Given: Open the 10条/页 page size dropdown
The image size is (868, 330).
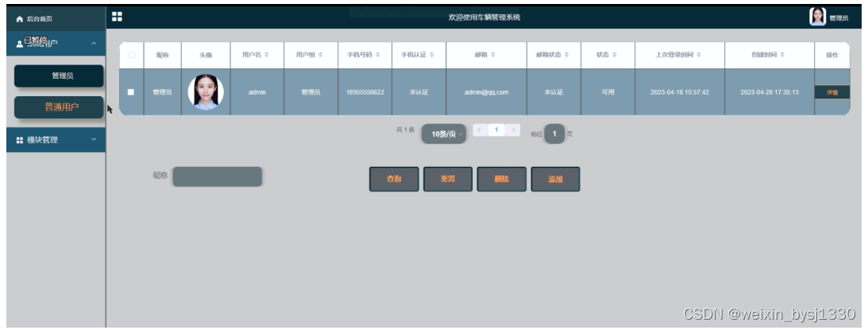Looking at the screenshot, I should tap(445, 134).
